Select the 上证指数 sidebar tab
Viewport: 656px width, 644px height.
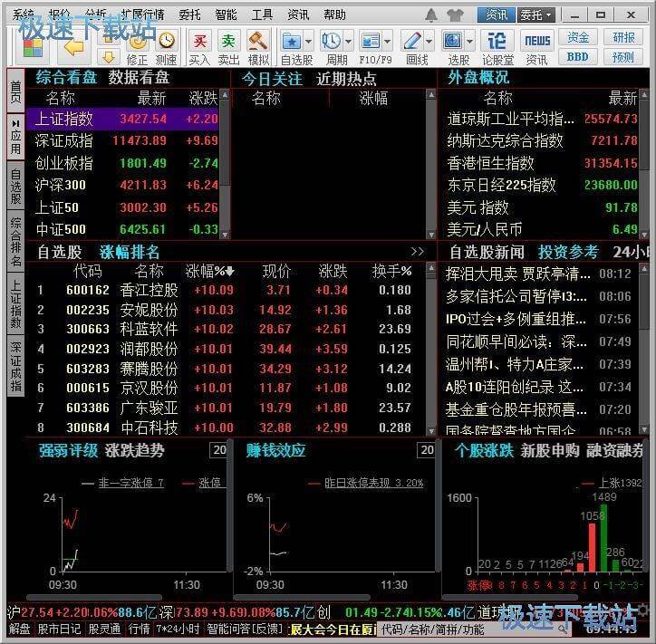tap(16, 303)
